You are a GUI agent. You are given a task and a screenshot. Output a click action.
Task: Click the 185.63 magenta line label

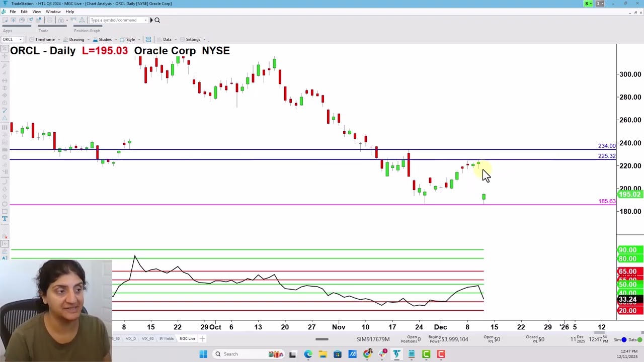pyautogui.click(x=607, y=201)
